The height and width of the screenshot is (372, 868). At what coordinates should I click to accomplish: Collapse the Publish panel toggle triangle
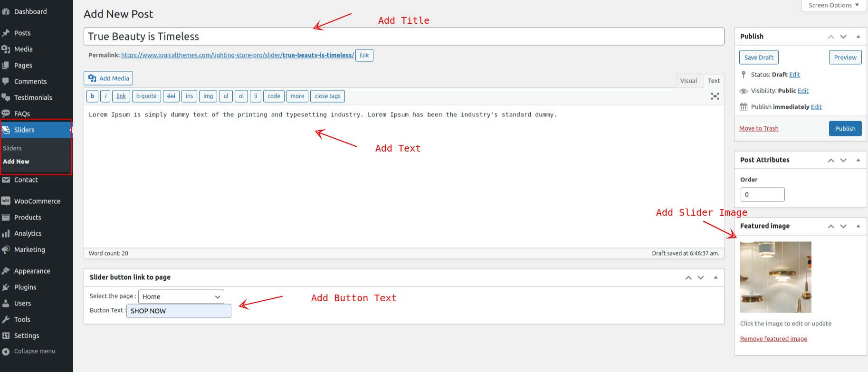tap(858, 37)
